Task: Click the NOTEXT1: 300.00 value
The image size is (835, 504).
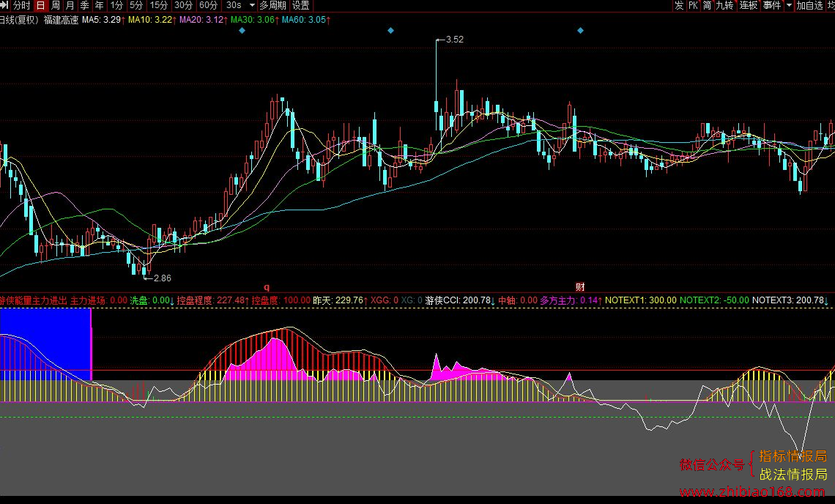Action: [641, 300]
